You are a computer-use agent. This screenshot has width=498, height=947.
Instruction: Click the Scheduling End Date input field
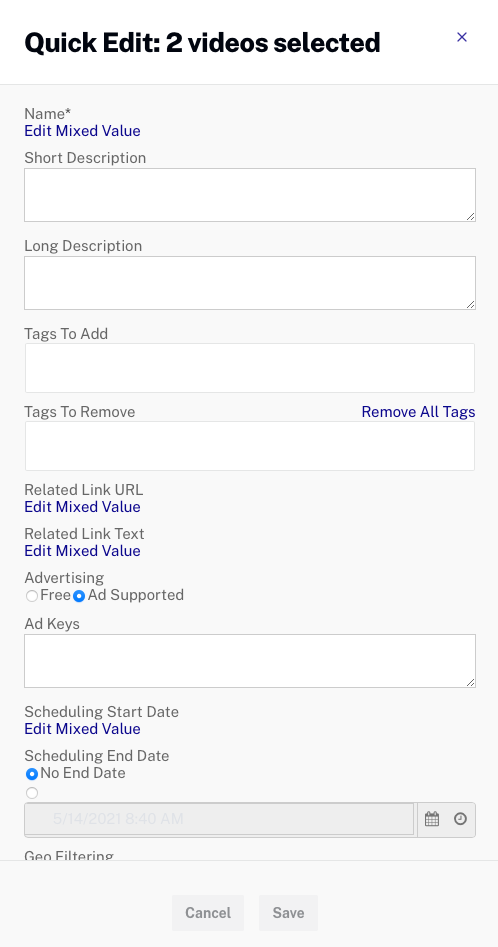[219, 819]
